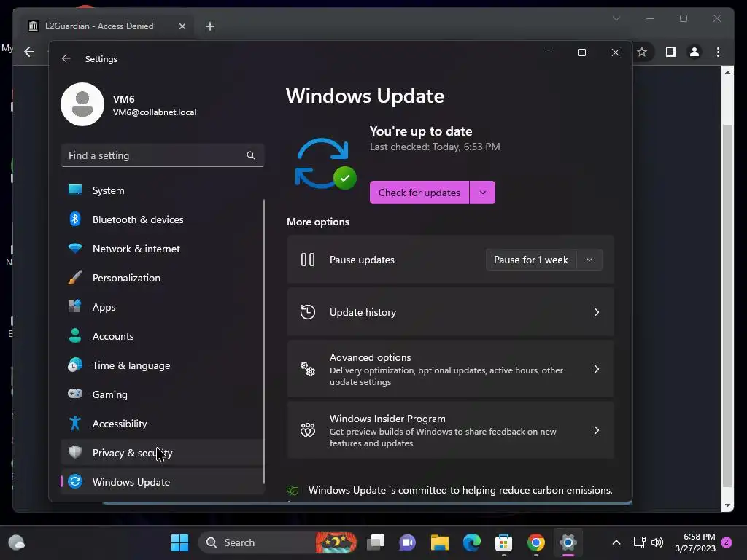This screenshot has width=747, height=560.
Task: Click the Windows Insider Program hearts icon
Action: (308, 430)
